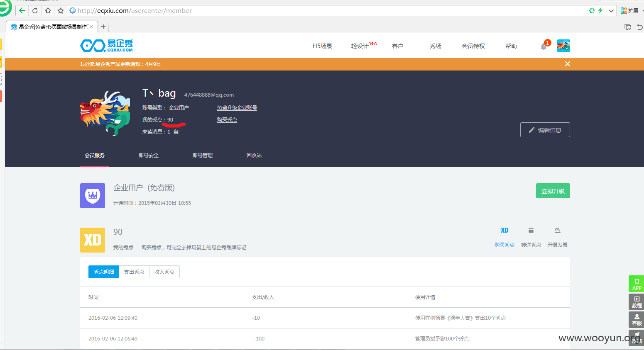Open the 扩展 extensions menu
This screenshot has width=644, height=350.
629,10
